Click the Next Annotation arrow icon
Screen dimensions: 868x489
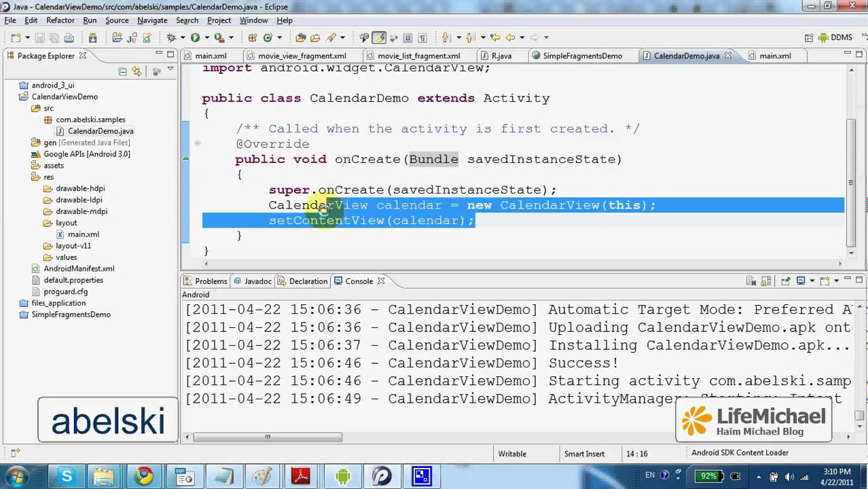pos(446,38)
